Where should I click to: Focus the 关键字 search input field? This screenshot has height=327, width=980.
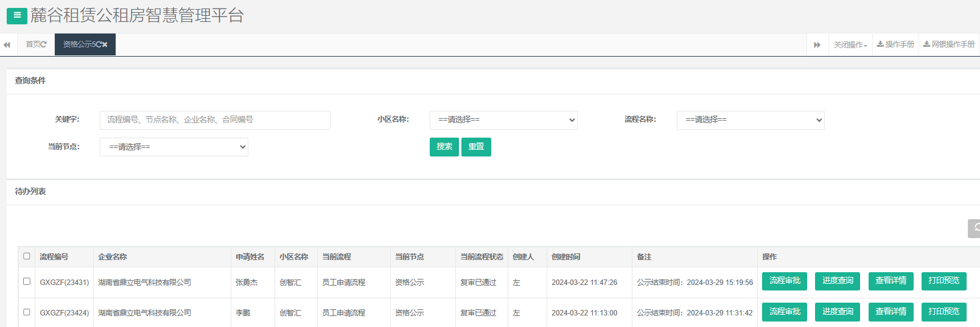point(215,120)
